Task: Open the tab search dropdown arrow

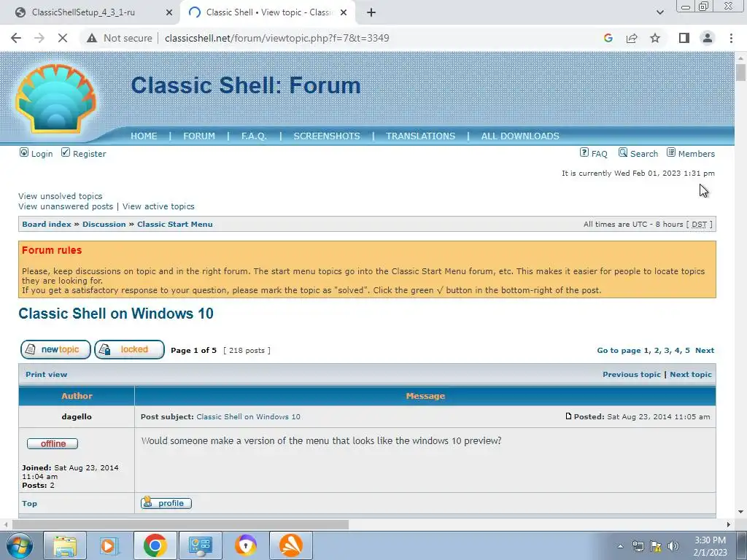Action: [659, 12]
